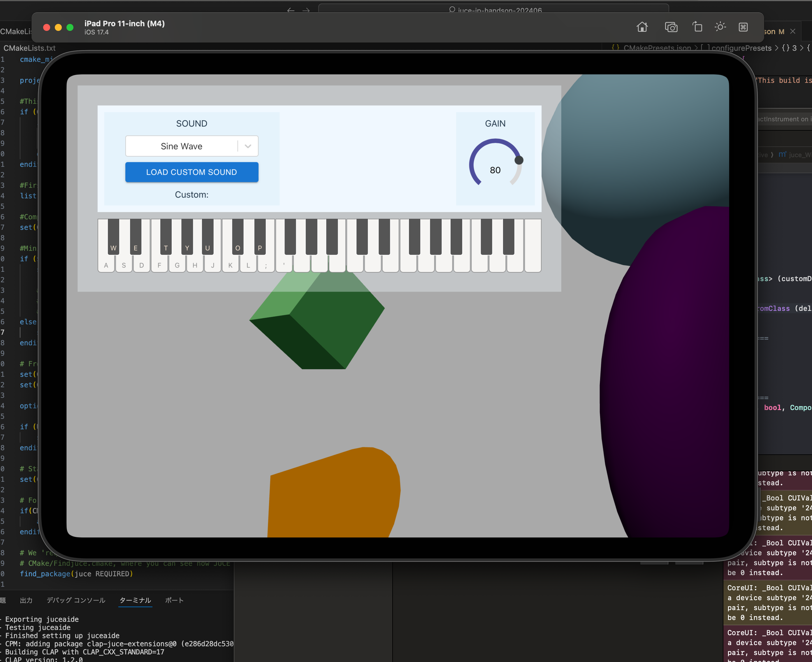This screenshot has height=662, width=812.
Task: Play the black piano key Y
Action: (x=187, y=237)
